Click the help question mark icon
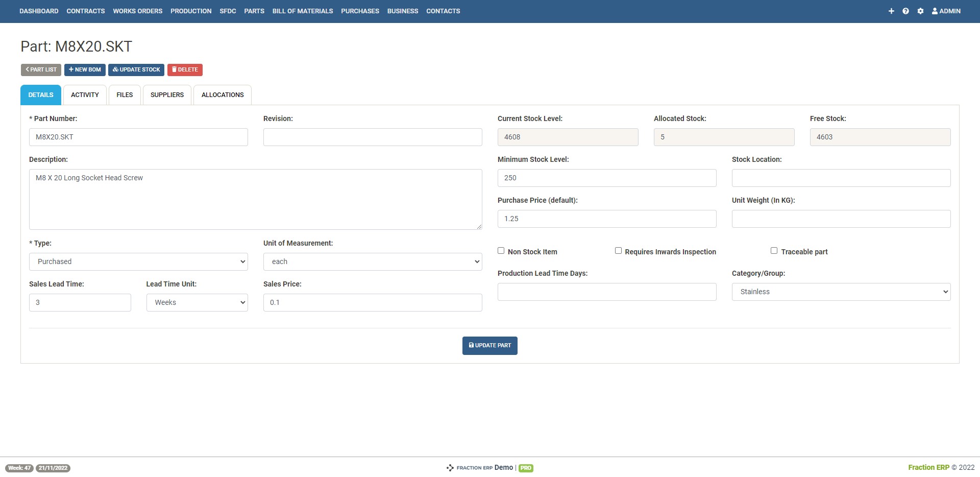 (905, 11)
